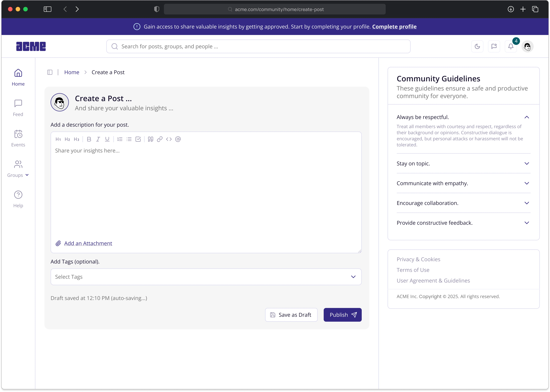Mention a user with the @ icon
This screenshot has width=550, height=392.
(x=178, y=139)
